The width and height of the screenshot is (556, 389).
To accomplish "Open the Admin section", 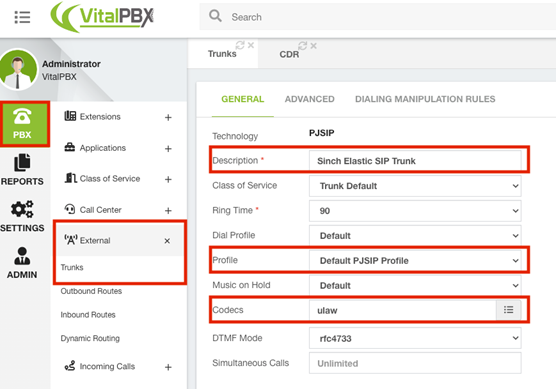I will click(22, 263).
